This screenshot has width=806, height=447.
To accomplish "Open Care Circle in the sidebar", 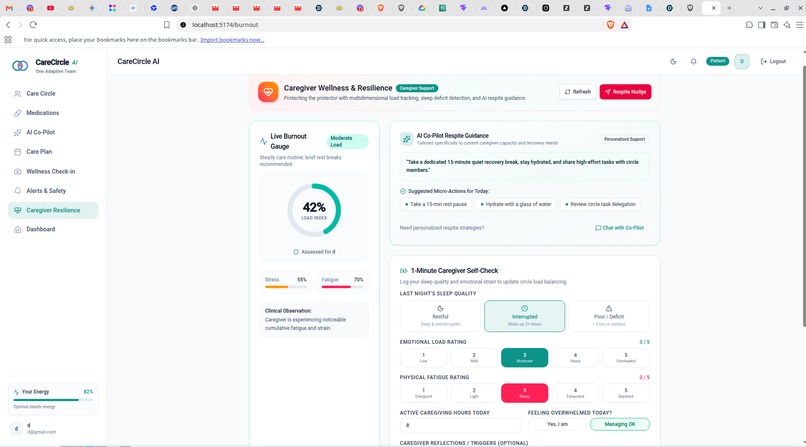I will (x=53, y=94).
